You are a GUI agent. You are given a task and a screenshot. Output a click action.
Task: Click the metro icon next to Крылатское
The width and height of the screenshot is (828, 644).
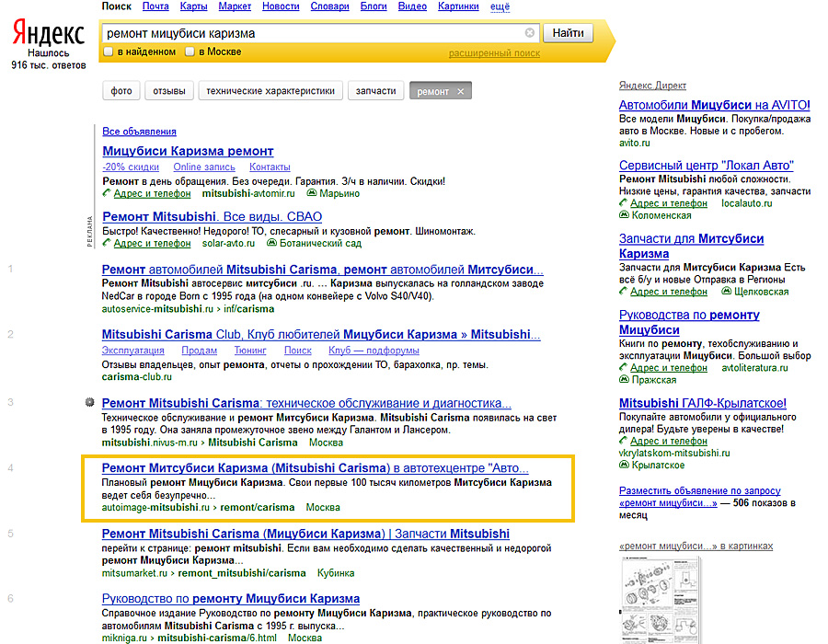pos(624,465)
